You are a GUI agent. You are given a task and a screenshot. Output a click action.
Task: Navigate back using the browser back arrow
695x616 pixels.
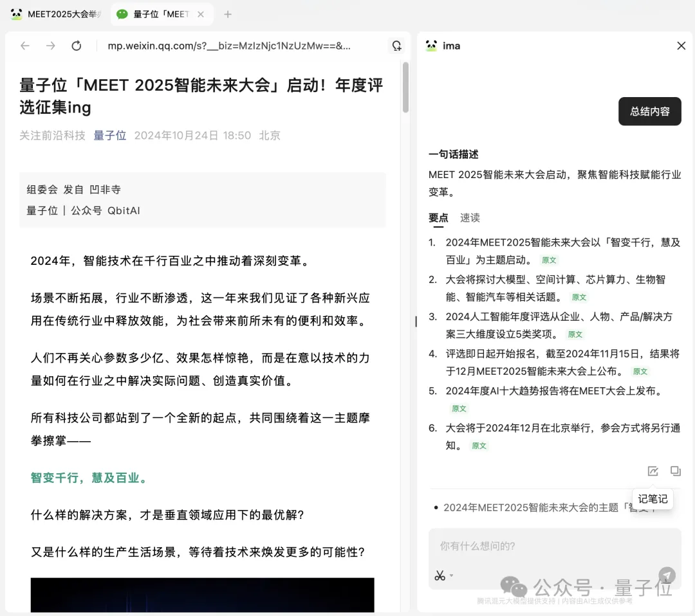(24, 46)
